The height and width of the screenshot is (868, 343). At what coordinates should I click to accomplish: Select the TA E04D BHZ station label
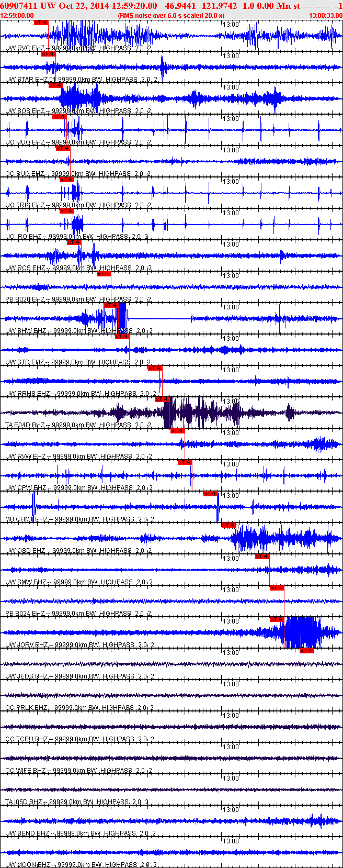pos(25,425)
